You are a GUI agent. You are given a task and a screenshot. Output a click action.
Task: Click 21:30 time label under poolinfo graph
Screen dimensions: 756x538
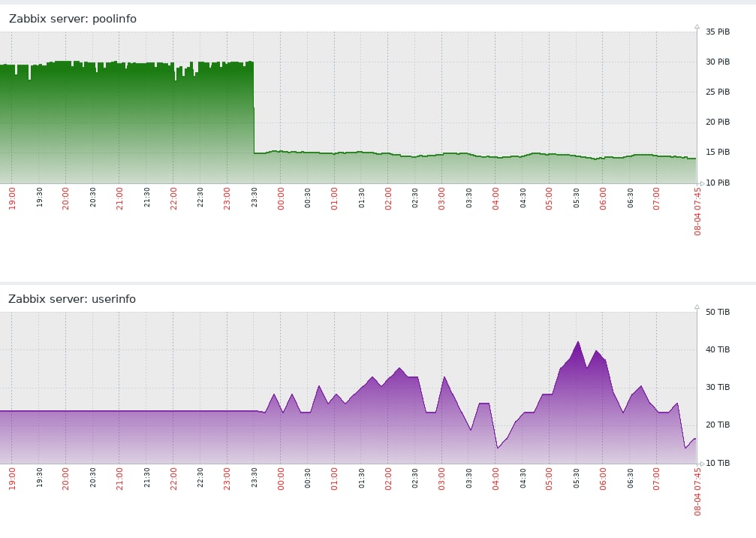click(x=146, y=198)
